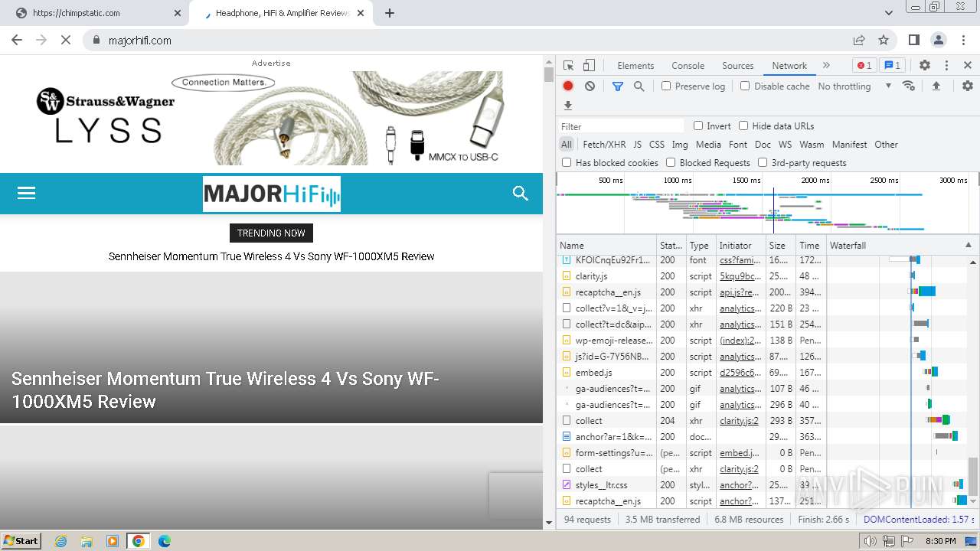Open the clarity.js:2 initiator link
This screenshot has height=551, width=980.
739,421
